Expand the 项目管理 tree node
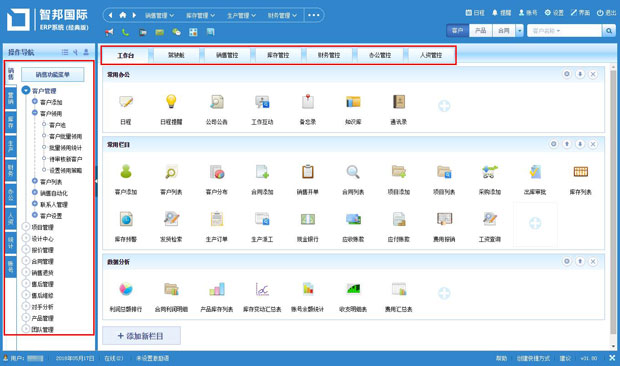 (x=26, y=227)
